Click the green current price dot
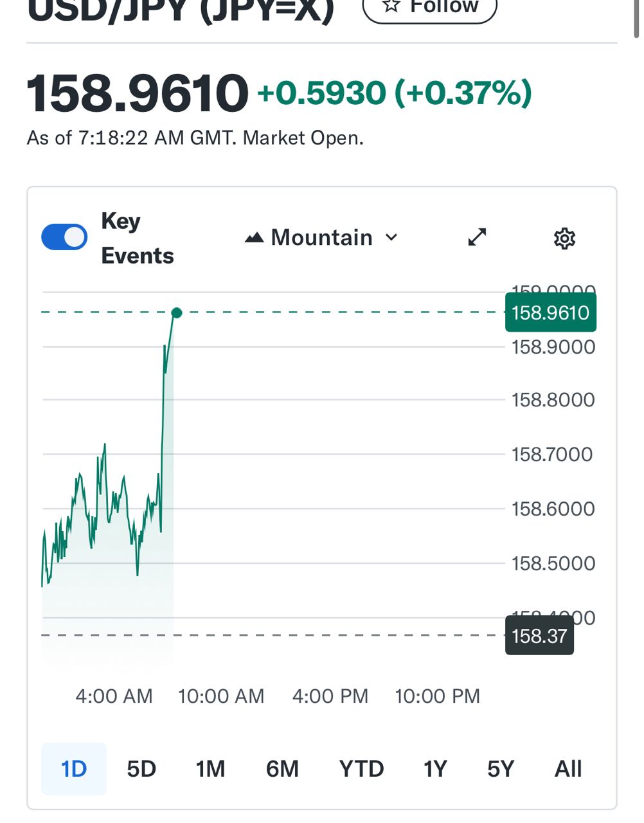The image size is (644, 823). [177, 313]
